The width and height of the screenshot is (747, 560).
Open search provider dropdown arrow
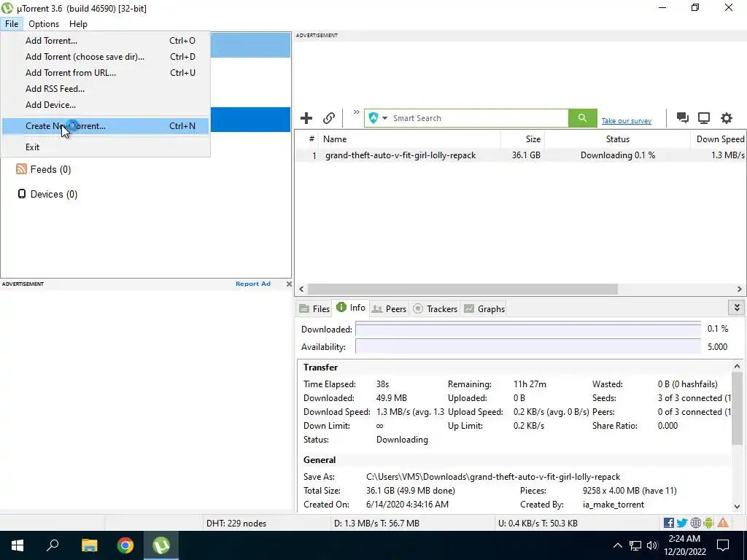point(384,118)
